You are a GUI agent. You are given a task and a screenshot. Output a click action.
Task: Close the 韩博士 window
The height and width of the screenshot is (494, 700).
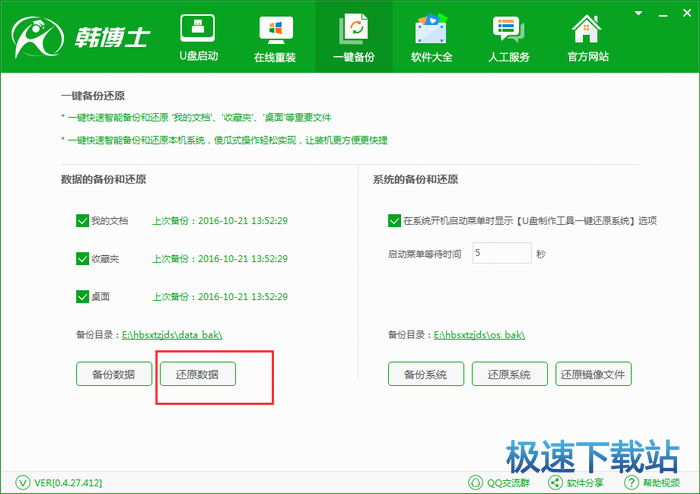click(687, 13)
